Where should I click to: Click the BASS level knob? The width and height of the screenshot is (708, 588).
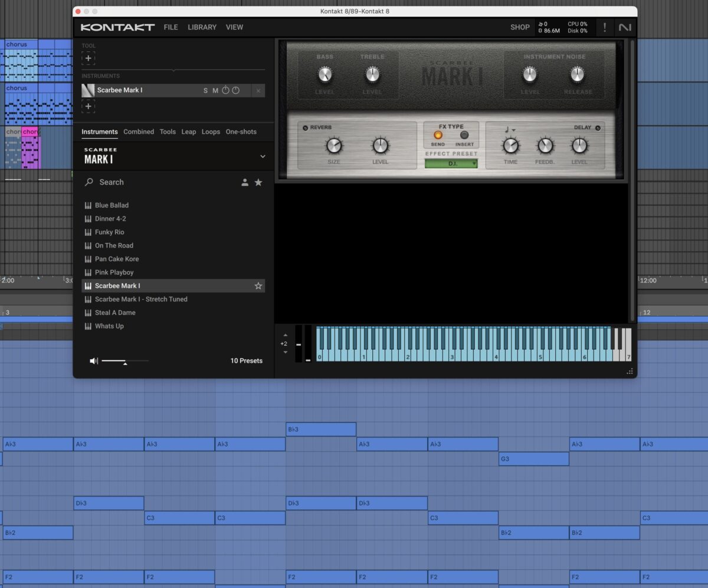pos(324,74)
